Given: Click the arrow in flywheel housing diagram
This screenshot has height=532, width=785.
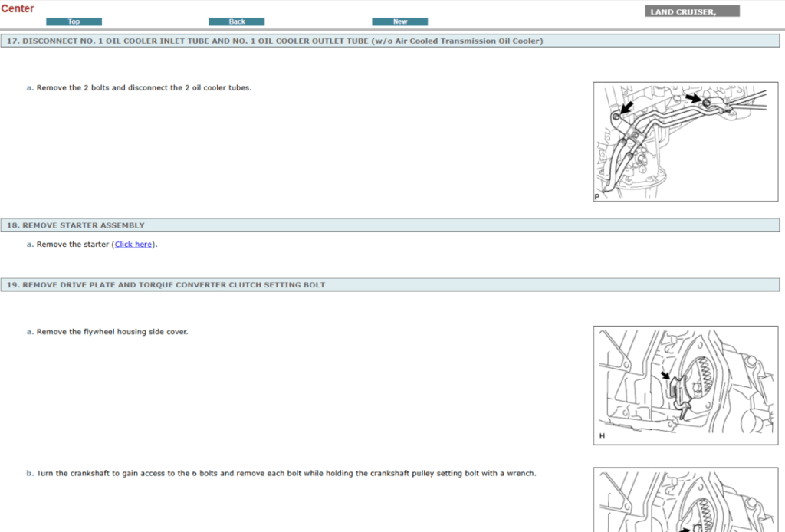Looking at the screenshot, I should 665,376.
